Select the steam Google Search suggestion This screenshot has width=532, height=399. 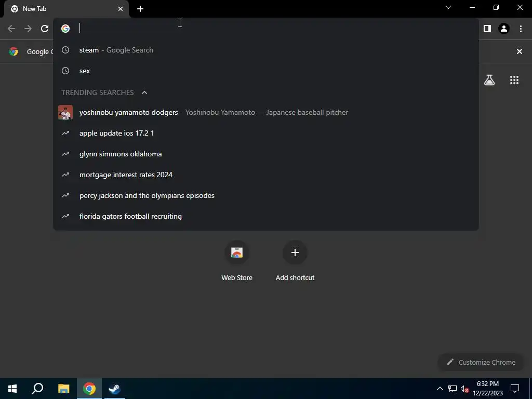coord(266,50)
